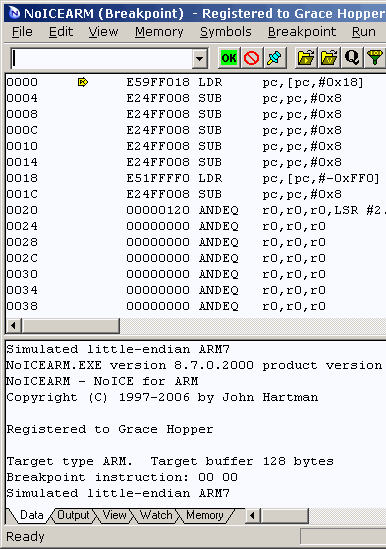The width and height of the screenshot is (386, 549).
Task: Switch to the Watch tab
Action: point(156,515)
